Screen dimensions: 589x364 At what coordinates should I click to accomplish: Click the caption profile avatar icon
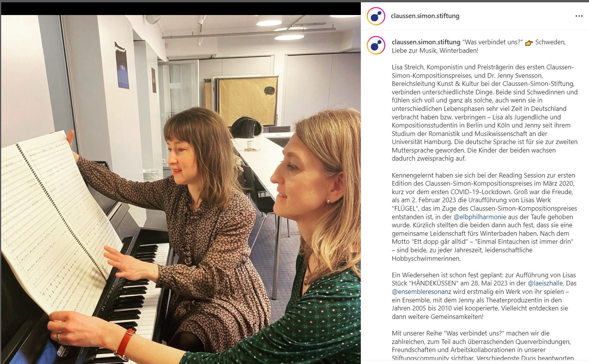click(376, 45)
